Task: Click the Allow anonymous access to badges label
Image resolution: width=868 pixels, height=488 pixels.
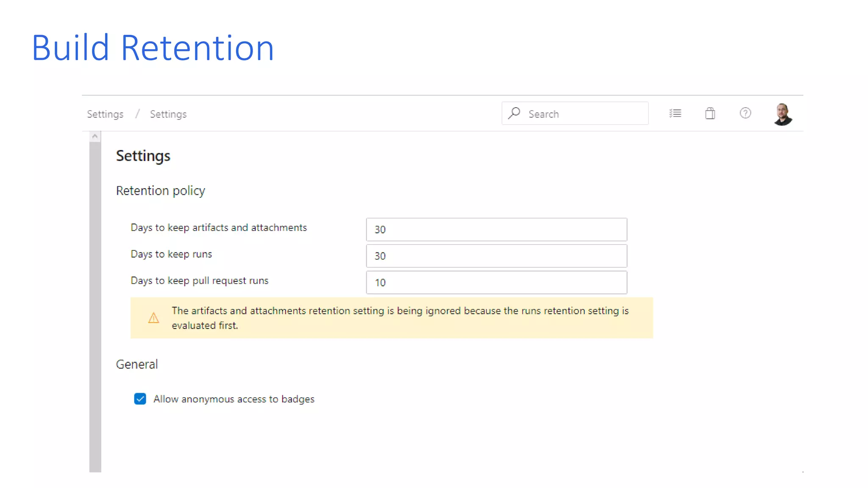Action: [234, 399]
